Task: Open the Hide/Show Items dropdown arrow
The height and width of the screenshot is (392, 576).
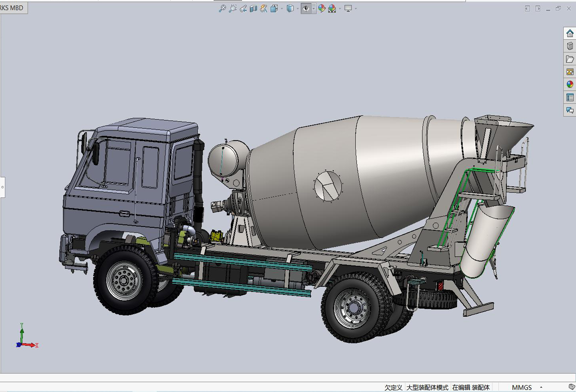Action: (314, 8)
